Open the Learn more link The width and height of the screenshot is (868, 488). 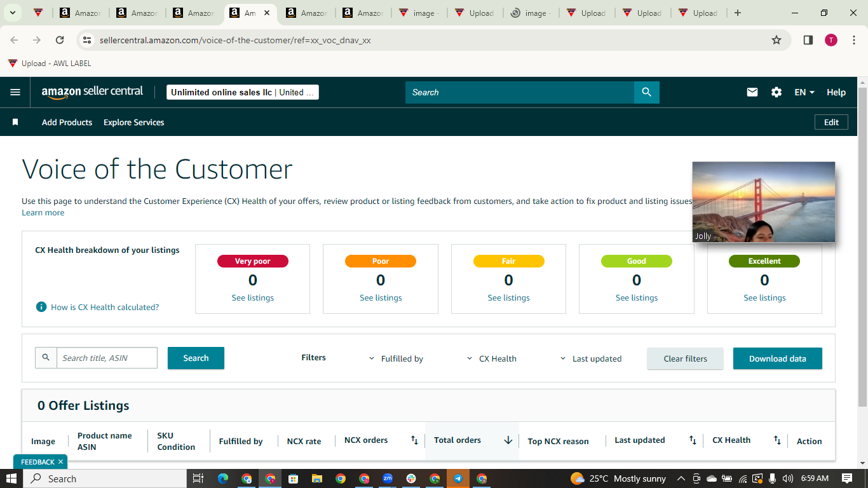click(x=43, y=213)
